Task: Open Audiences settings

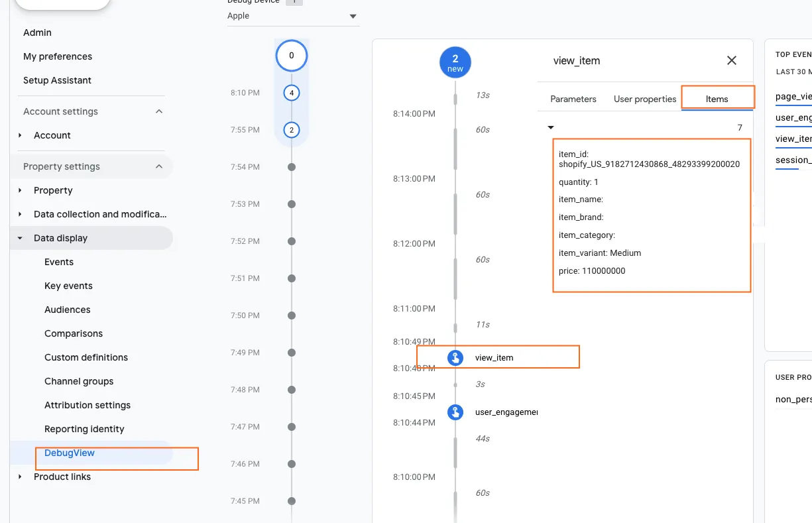Action: [x=68, y=310]
